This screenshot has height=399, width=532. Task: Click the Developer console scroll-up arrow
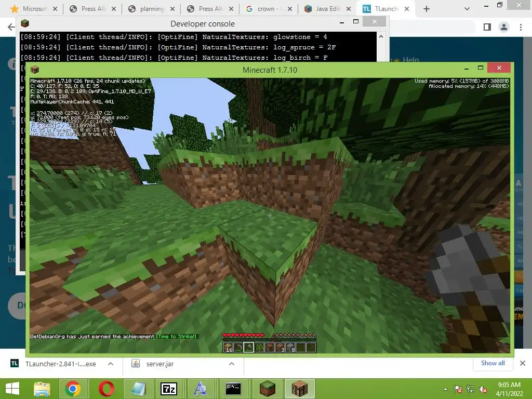pyautogui.click(x=381, y=37)
